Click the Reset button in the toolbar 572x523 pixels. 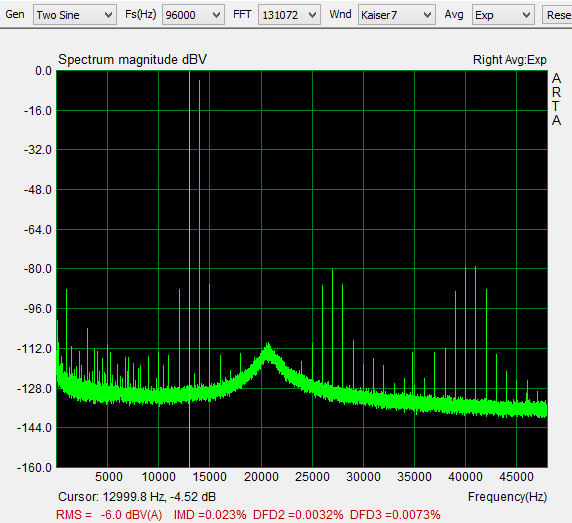[557, 15]
